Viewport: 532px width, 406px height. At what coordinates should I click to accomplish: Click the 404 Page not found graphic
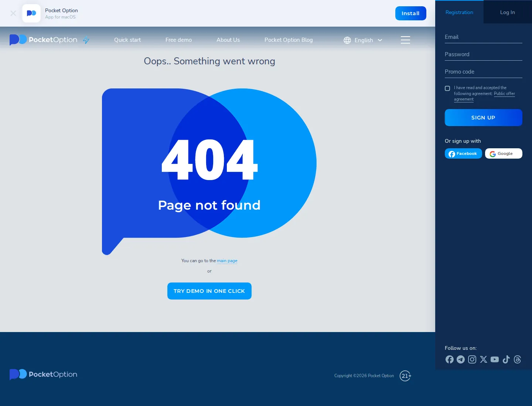click(x=209, y=172)
